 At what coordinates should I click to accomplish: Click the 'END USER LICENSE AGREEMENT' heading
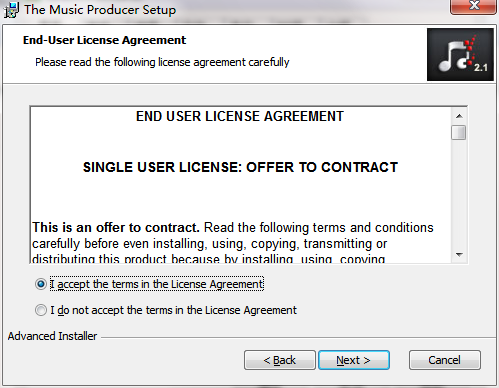pos(240,116)
